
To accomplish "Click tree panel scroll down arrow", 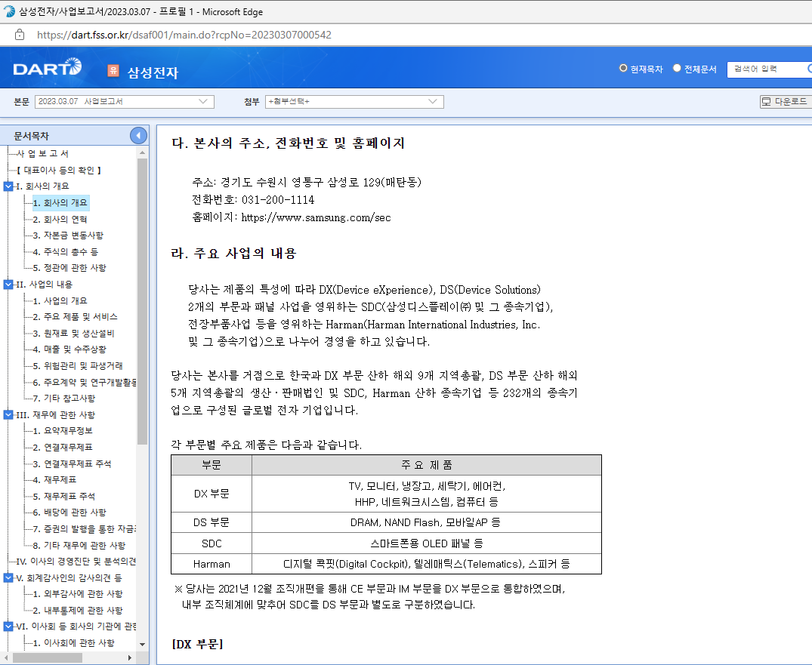I will pyautogui.click(x=143, y=645).
